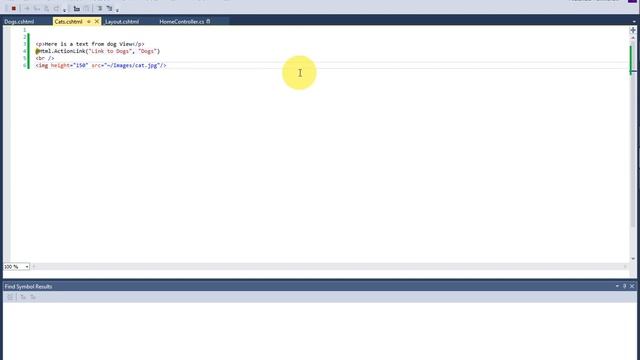Switch to the Layout.cshtml tab
This screenshot has width=640, height=360.
click(122, 22)
